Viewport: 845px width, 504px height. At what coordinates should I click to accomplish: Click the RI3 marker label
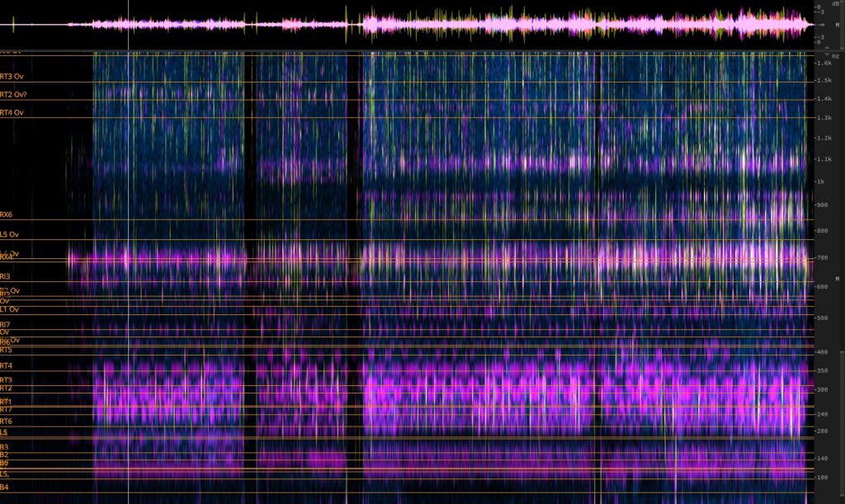pos(6,276)
